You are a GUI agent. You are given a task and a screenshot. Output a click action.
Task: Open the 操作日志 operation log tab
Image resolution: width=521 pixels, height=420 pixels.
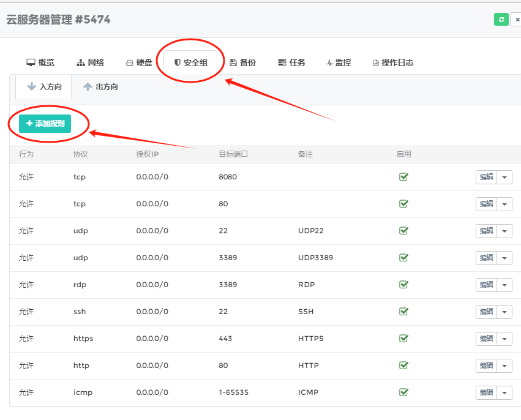click(393, 62)
